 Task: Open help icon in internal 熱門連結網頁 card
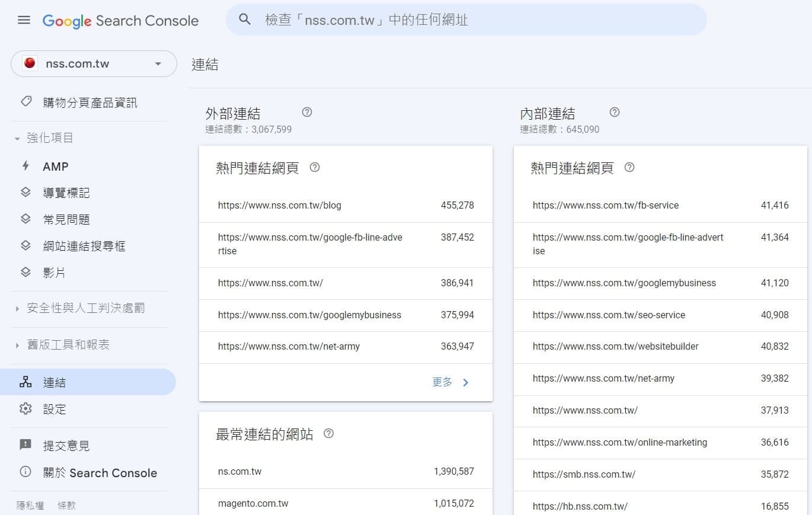pos(629,167)
